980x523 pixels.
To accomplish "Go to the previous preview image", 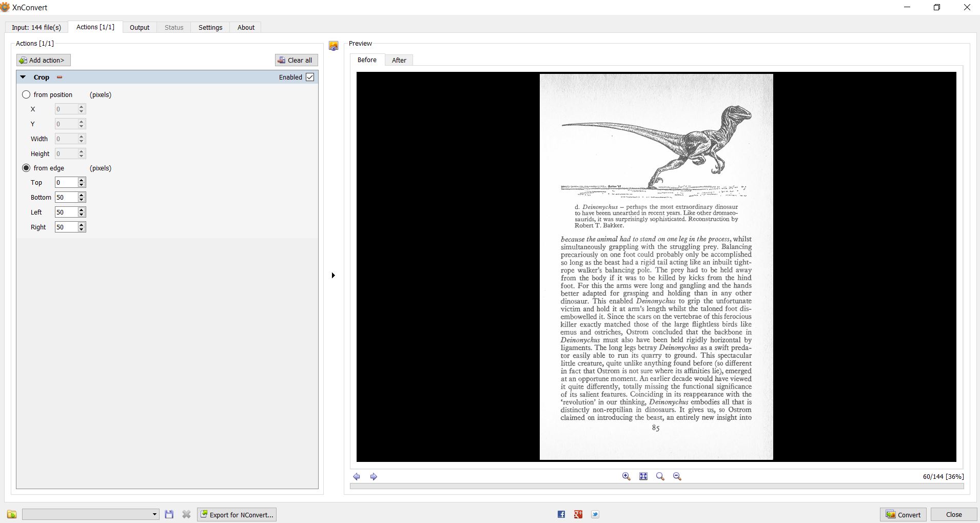I will 357,477.
